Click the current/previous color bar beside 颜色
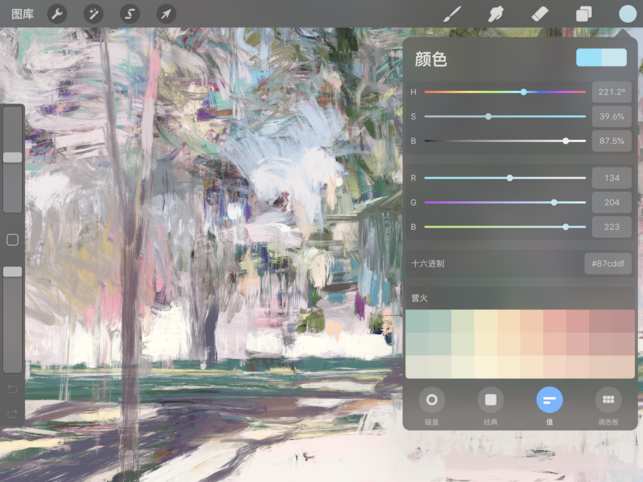The image size is (643, 482). [x=601, y=57]
